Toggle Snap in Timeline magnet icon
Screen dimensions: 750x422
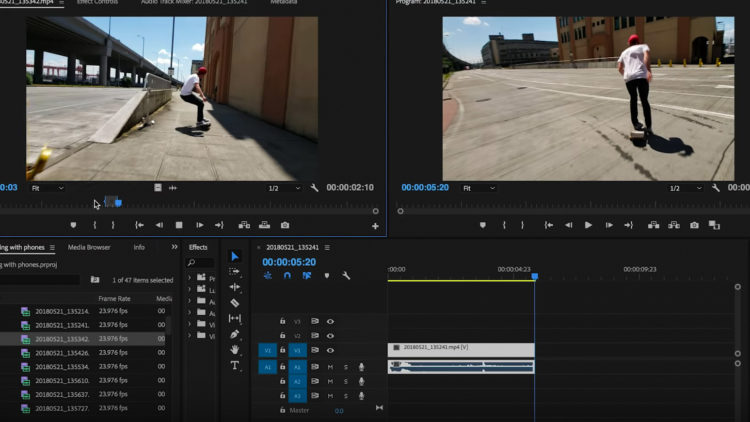click(287, 276)
